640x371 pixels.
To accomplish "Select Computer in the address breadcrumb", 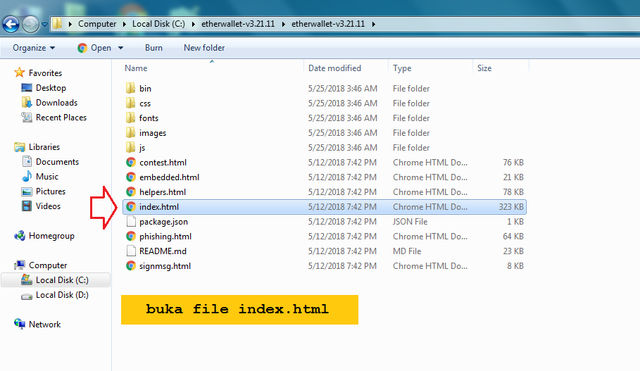I will (x=97, y=24).
